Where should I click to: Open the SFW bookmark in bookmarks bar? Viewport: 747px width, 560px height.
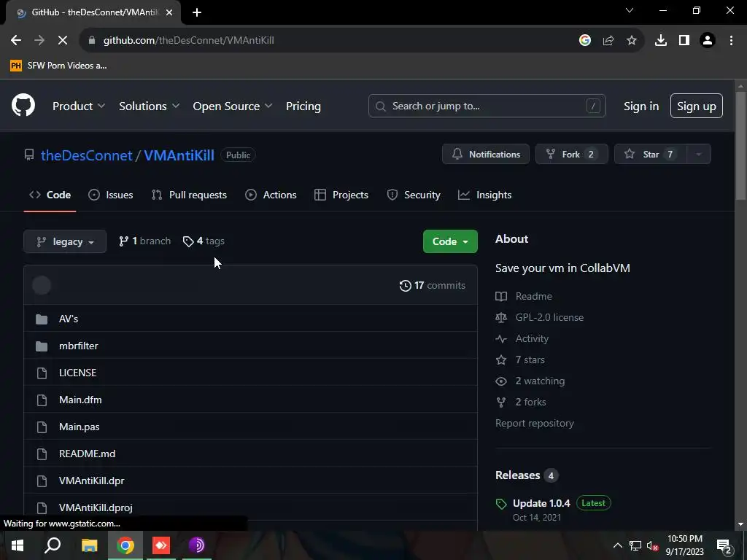point(58,66)
